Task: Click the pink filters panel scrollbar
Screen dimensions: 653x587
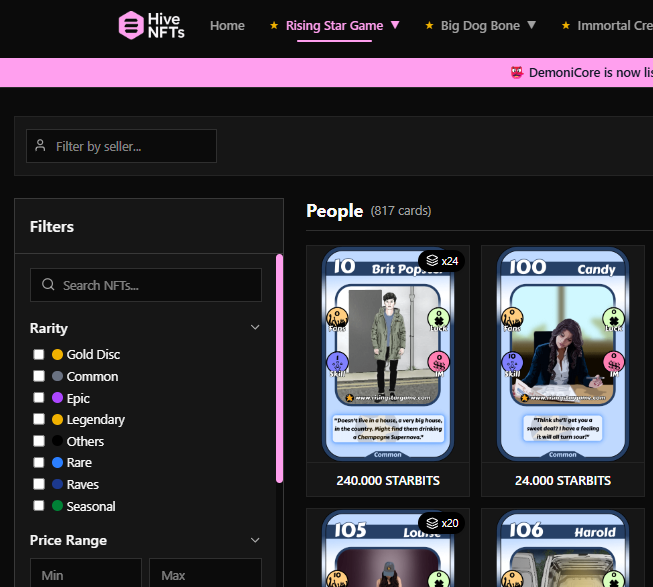Action: click(x=279, y=370)
